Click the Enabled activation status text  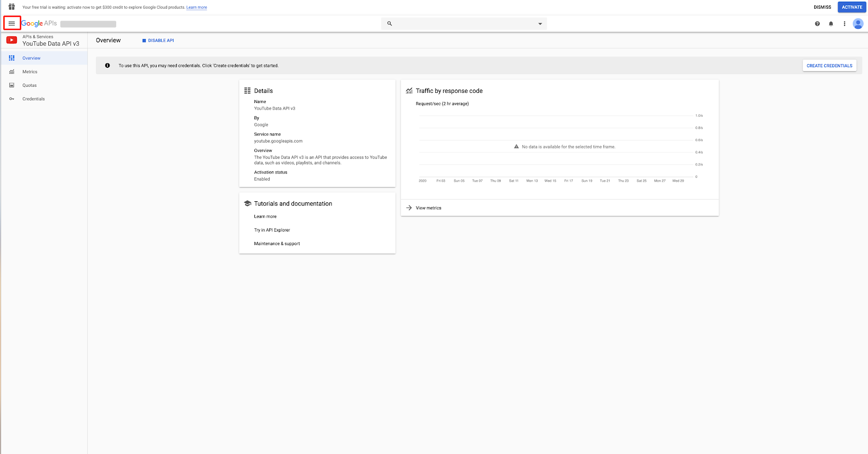coord(262,179)
